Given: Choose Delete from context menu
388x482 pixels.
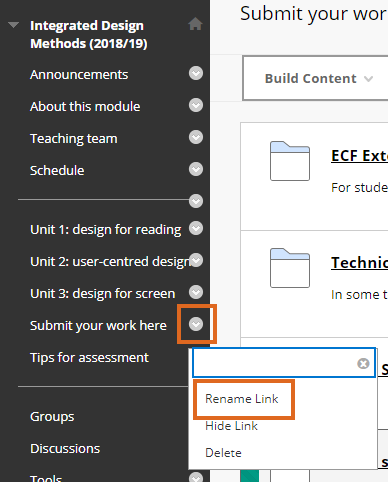Looking at the screenshot, I should click(223, 453).
